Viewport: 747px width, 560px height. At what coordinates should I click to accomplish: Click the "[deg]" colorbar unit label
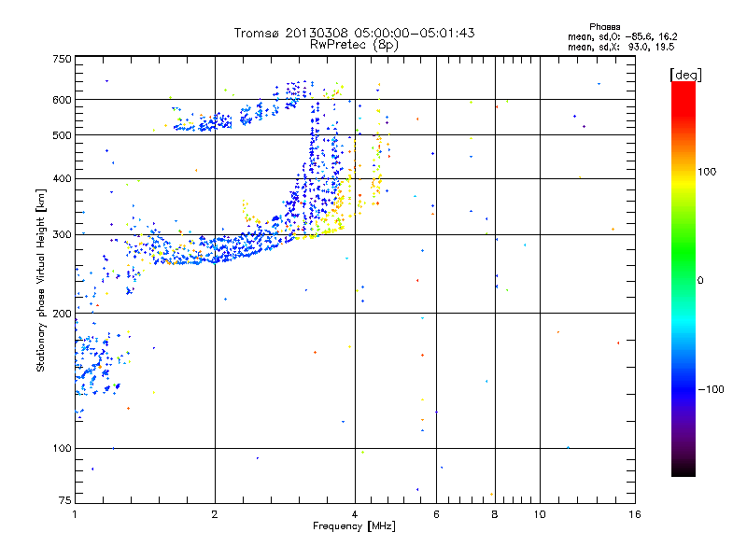[x=685, y=75]
